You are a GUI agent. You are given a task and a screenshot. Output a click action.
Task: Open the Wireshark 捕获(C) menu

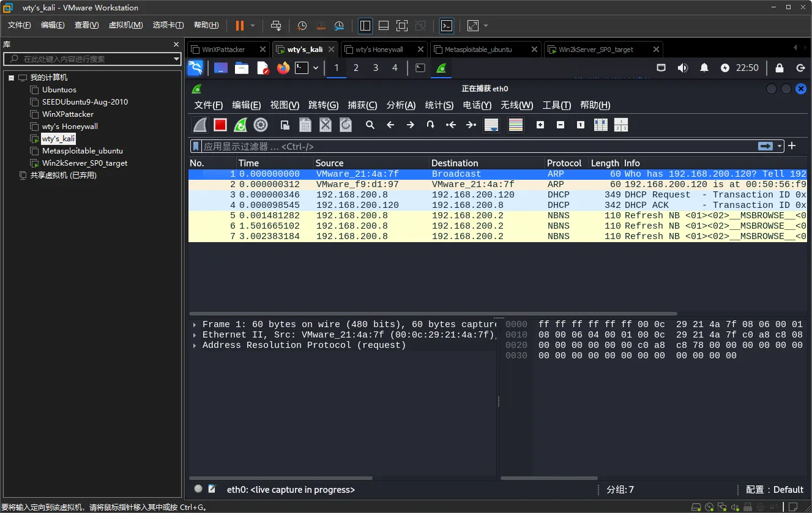coord(362,105)
